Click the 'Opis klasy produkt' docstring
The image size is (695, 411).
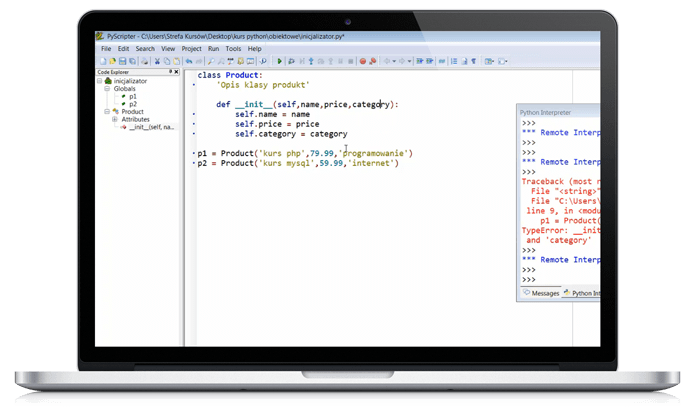click(263, 85)
